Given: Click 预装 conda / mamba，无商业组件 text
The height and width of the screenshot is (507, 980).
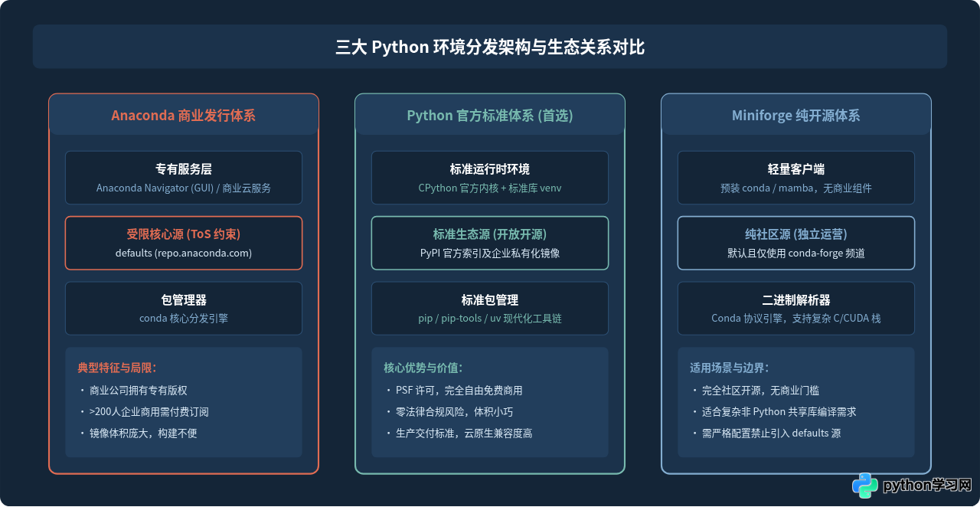Looking at the screenshot, I should tap(796, 188).
